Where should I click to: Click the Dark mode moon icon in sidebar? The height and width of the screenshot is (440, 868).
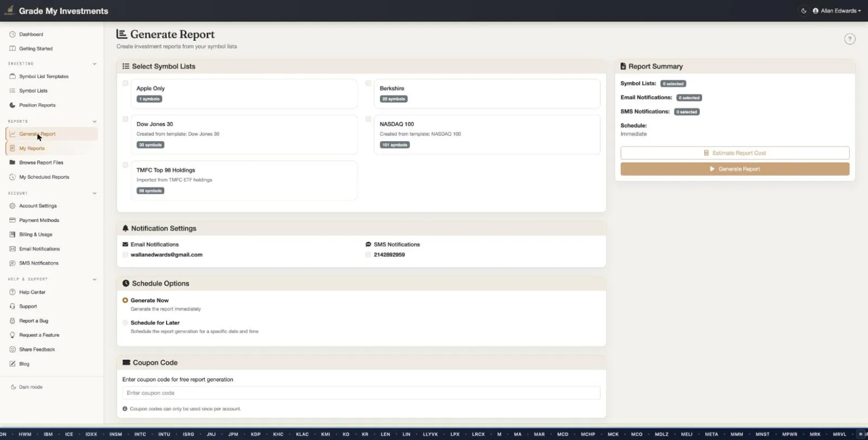(x=14, y=387)
